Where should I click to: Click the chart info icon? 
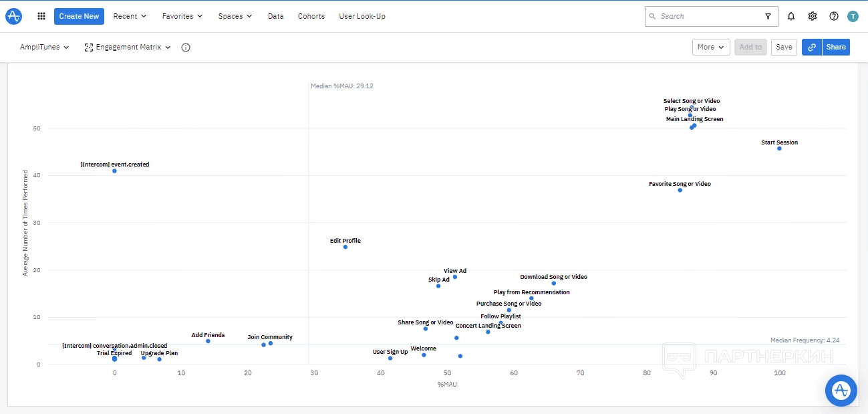point(186,47)
